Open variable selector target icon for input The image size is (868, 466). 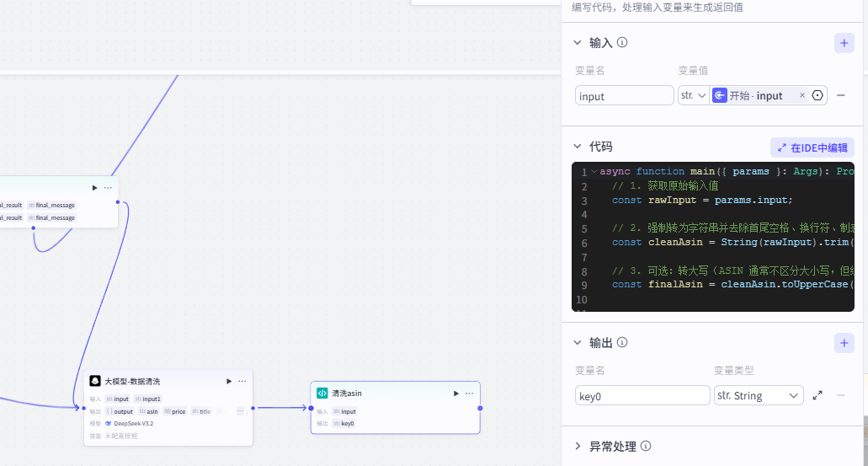(817, 95)
